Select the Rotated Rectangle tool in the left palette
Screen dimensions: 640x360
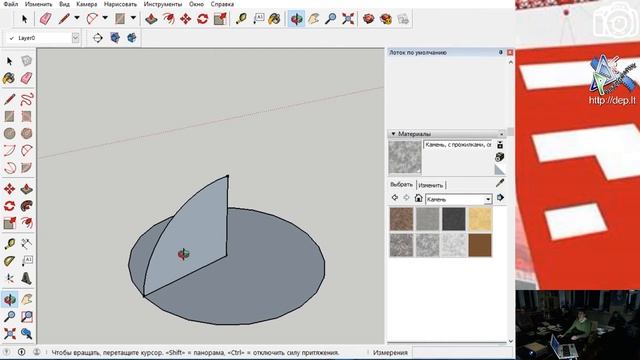coord(26,116)
